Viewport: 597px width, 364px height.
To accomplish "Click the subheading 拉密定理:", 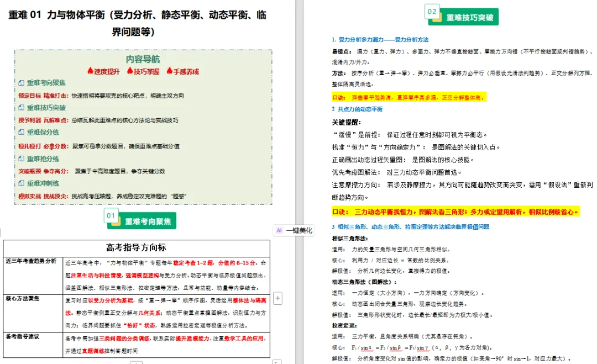I will click(344, 325).
